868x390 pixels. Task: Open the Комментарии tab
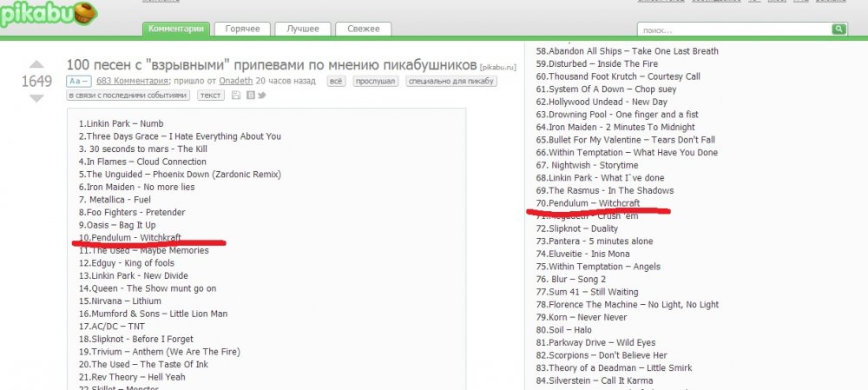pos(176,29)
